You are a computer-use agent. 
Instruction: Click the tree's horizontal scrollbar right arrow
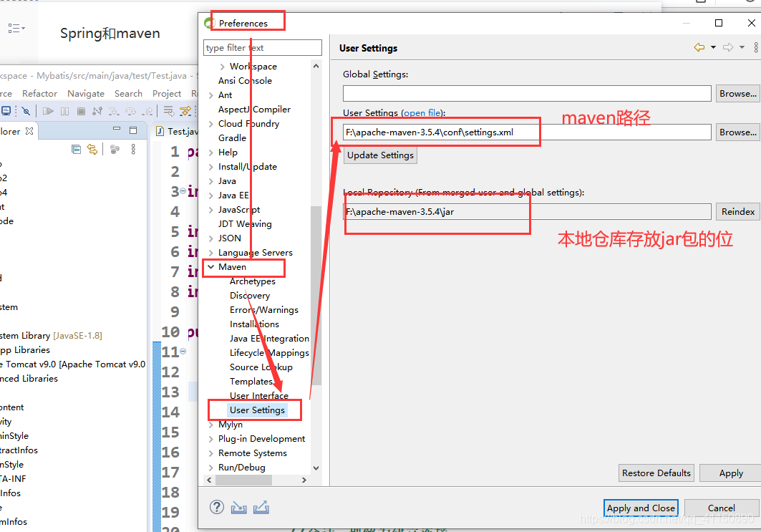pos(304,480)
